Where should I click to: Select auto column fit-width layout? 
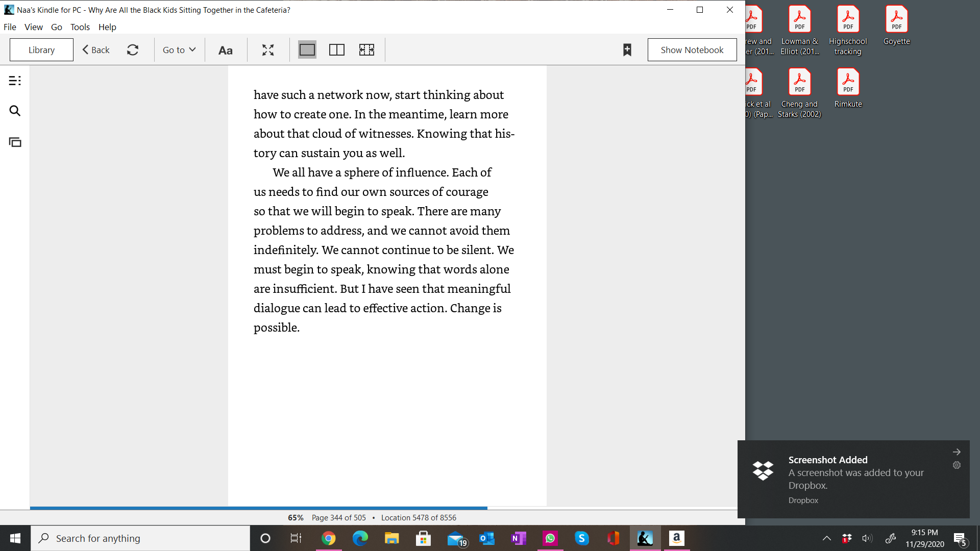coord(366,49)
